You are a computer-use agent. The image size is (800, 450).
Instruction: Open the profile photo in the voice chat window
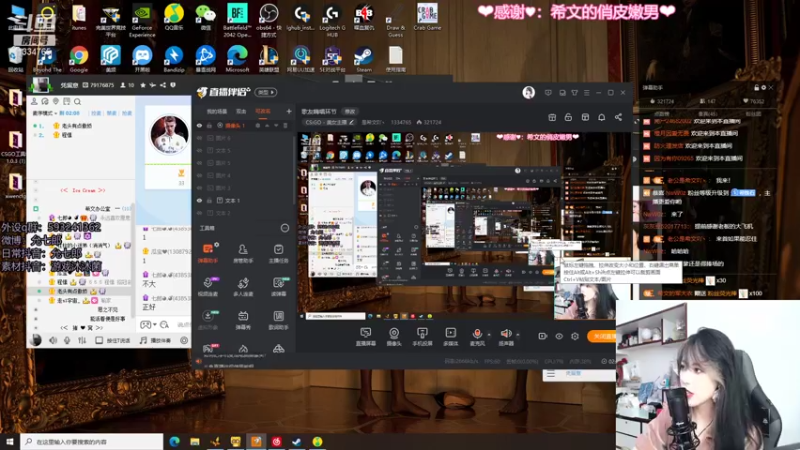169,134
